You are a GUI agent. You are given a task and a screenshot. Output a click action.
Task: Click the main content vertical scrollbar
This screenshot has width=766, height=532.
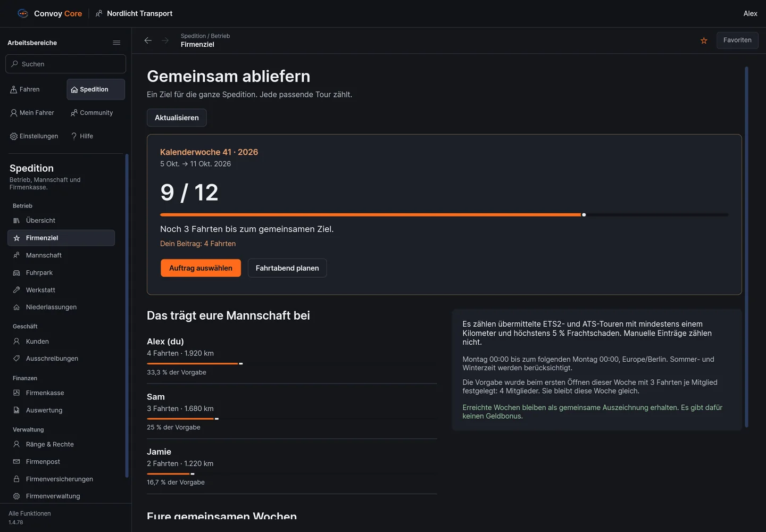(746, 247)
